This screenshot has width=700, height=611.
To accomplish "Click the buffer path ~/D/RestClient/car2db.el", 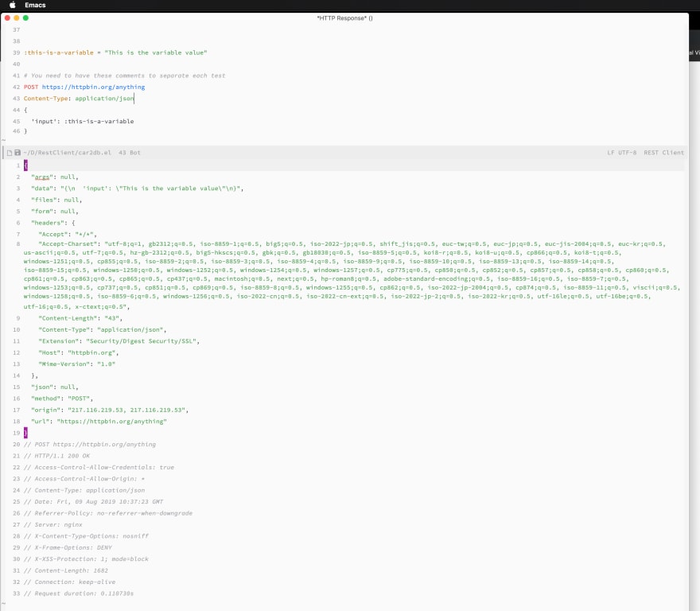I will pyautogui.click(x=67, y=153).
